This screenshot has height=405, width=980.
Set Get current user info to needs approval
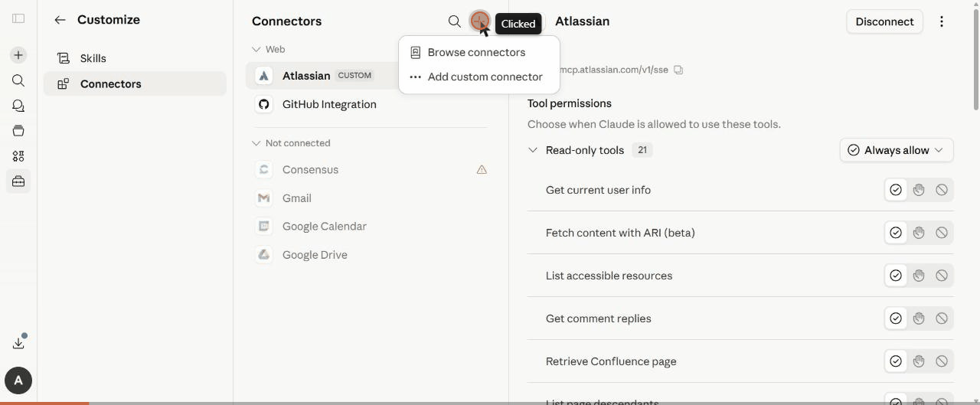click(x=919, y=190)
